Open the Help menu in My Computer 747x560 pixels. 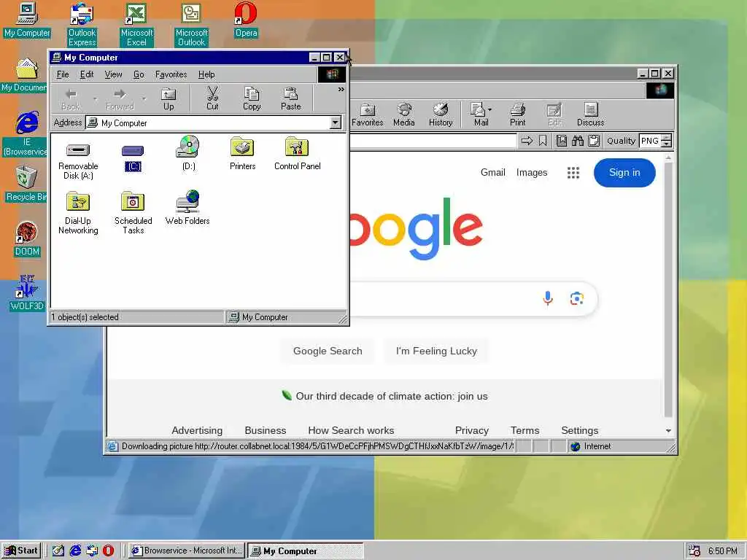click(x=206, y=74)
